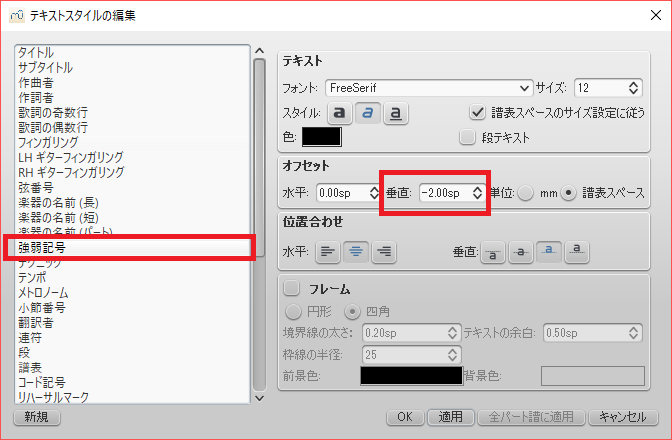
Task: Select 連符 text style
Action: coord(132,338)
